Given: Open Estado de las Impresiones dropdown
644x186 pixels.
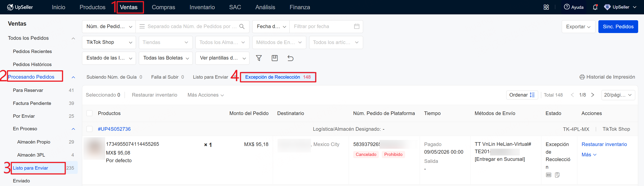Looking at the screenshot, I should pyautogui.click(x=109, y=58).
